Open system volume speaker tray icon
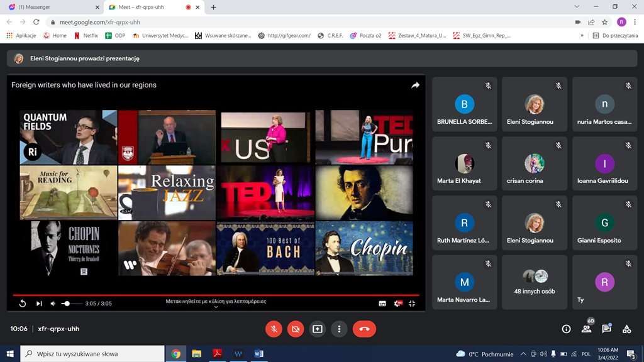 pyautogui.click(x=543, y=354)
